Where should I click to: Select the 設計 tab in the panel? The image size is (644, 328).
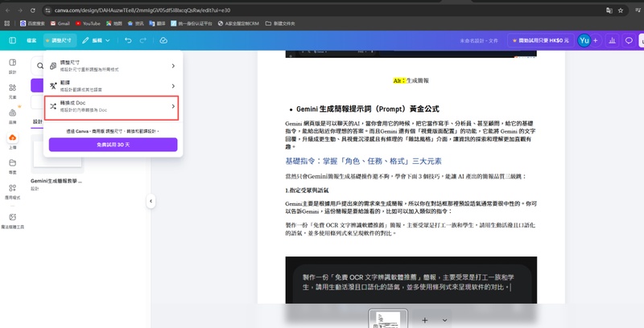click(37, 121)
